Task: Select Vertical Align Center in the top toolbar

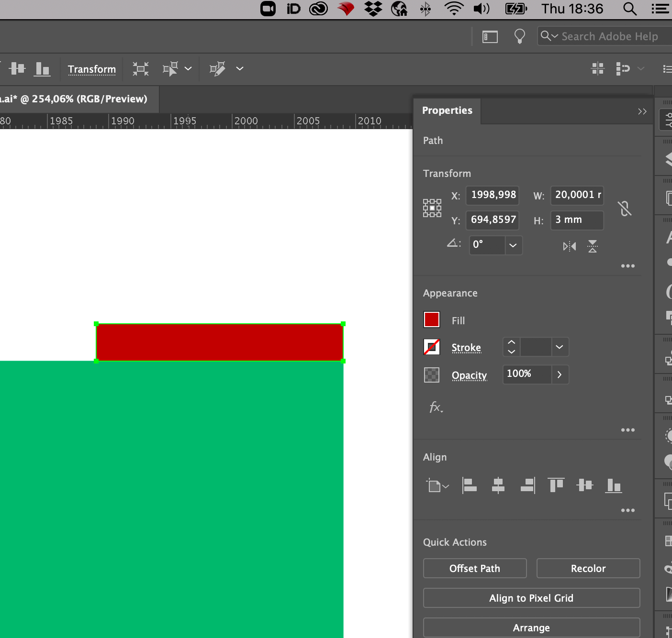Action: [17, 69]
